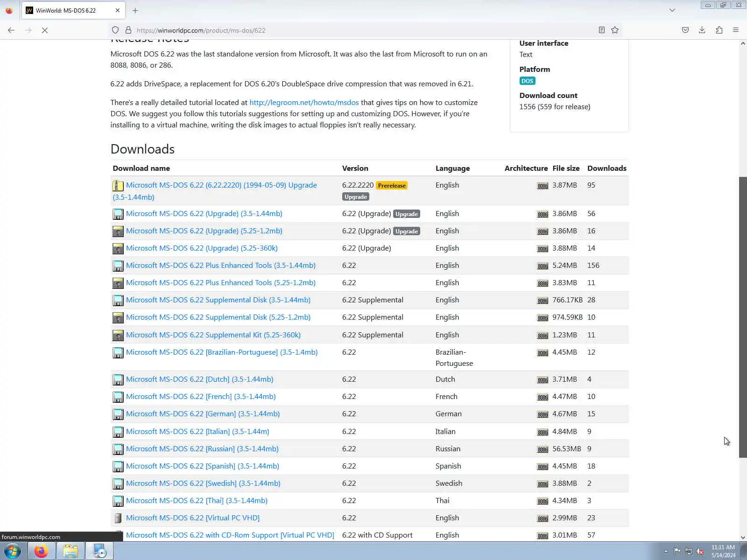Click the Prerelease tag badge
This screenshot has height=560, width=747.
[392, 185]
